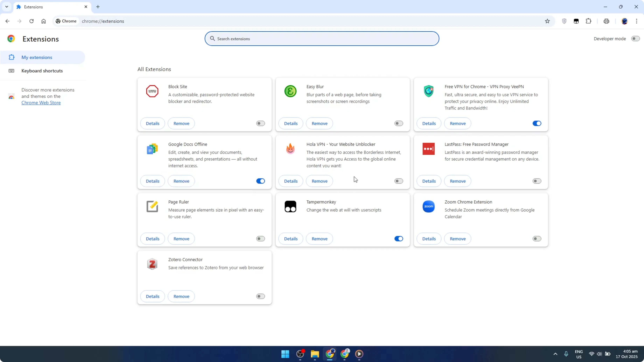644x362 pixels.
Task: Open Windows Start menu
Action: pyautogui.click(x=285, y=354)
